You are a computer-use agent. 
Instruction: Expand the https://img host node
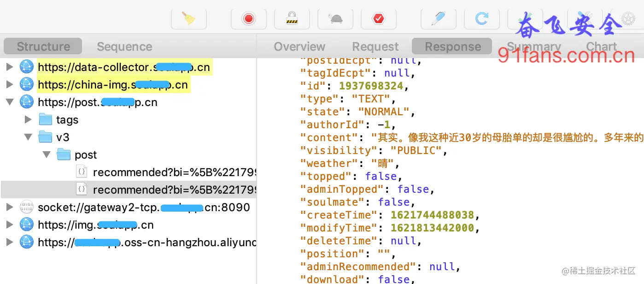coord(10,225)
